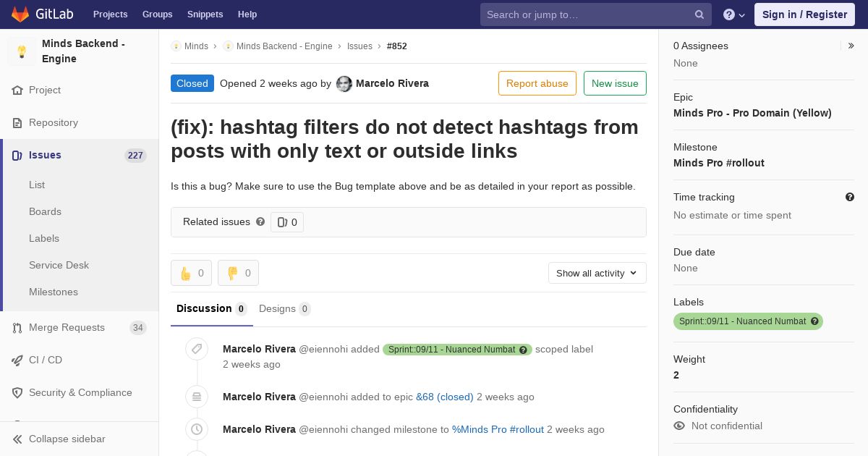The height and width of the screenshot is (456, 868).
Task: Click the Issues breadcrumb link
Action: tap(359, 46)
